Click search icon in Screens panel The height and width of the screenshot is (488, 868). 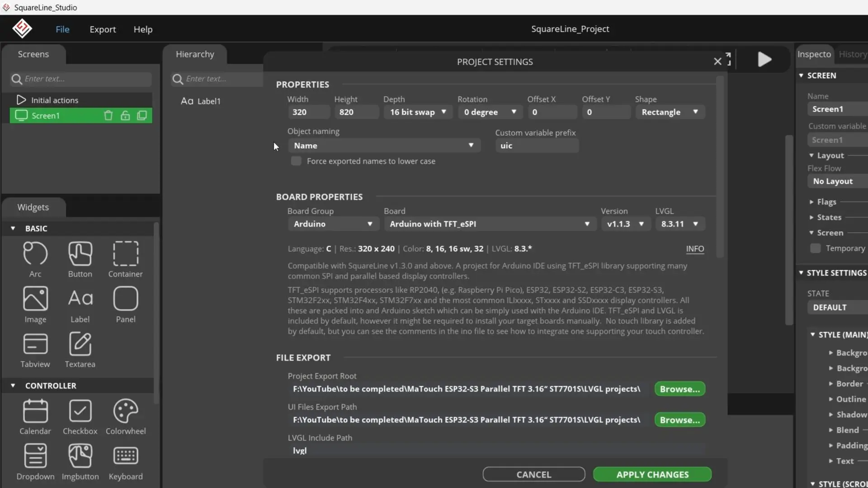click(x=17, y=79)
